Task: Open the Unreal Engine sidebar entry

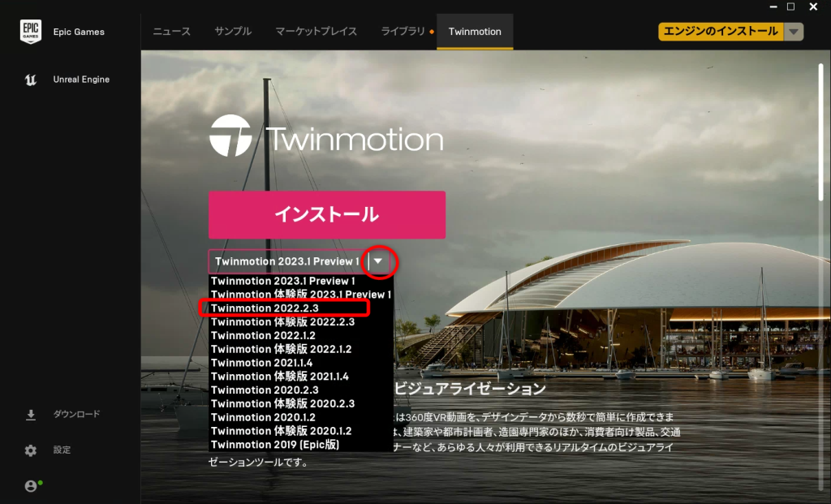Action: 81,80
